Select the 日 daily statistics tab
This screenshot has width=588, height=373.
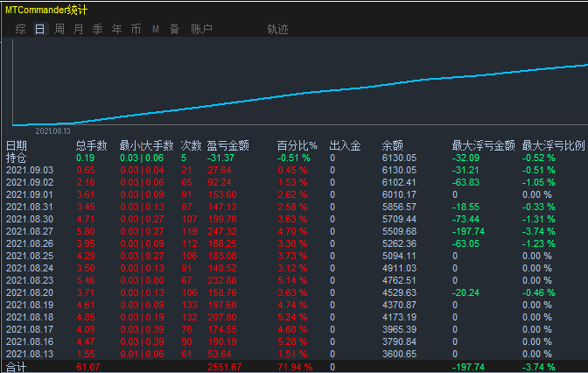point(40,29)
